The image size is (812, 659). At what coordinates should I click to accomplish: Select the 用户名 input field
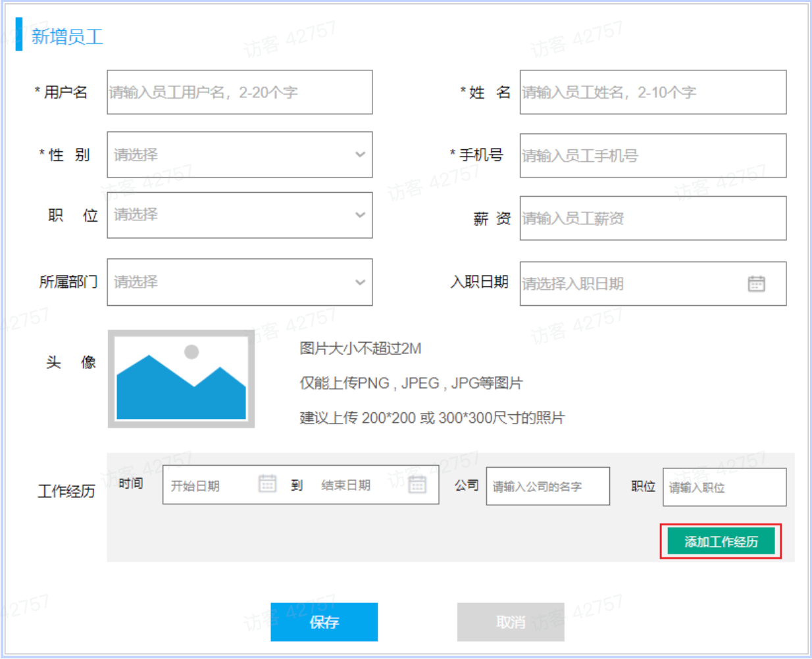pyautogui.click(x=240, y=92)
